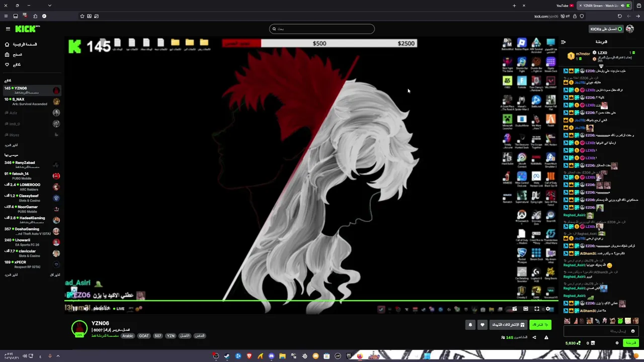Toggle theater mode on the player
The height and width of the screenshot is (362, 644).
[526, 309]
